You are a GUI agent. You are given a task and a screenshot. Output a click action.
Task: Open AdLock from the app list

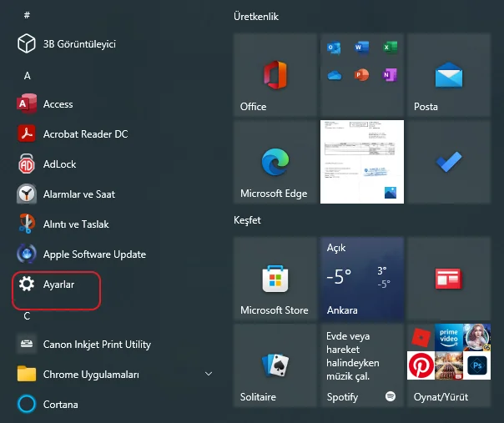tap(28, 164)
